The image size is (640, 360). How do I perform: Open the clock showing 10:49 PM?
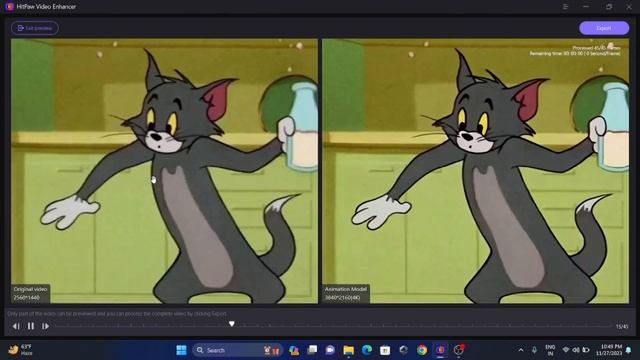pos(609,350)
